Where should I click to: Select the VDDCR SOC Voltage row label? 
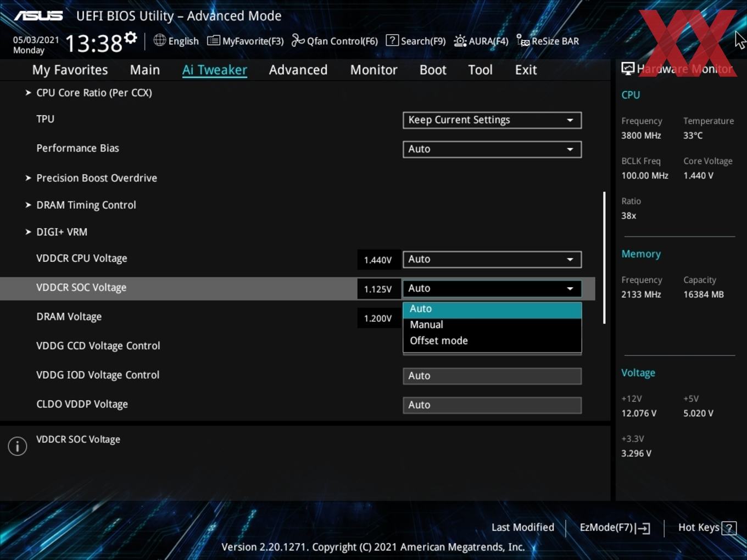click(x=81, y=288)
